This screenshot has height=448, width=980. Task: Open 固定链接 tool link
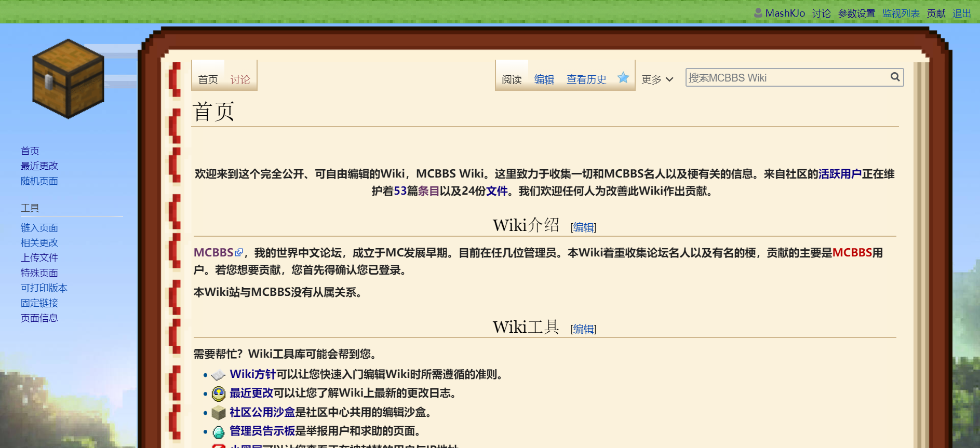coord(39,303)
